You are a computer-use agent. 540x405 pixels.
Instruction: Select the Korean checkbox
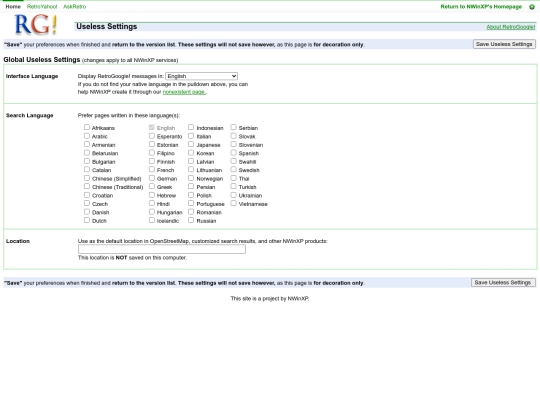tap(191, 153)
